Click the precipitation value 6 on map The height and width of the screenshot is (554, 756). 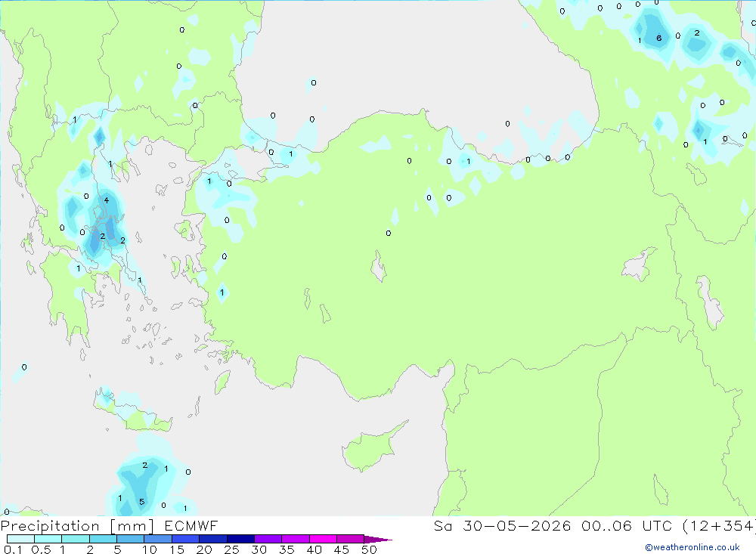658,38
